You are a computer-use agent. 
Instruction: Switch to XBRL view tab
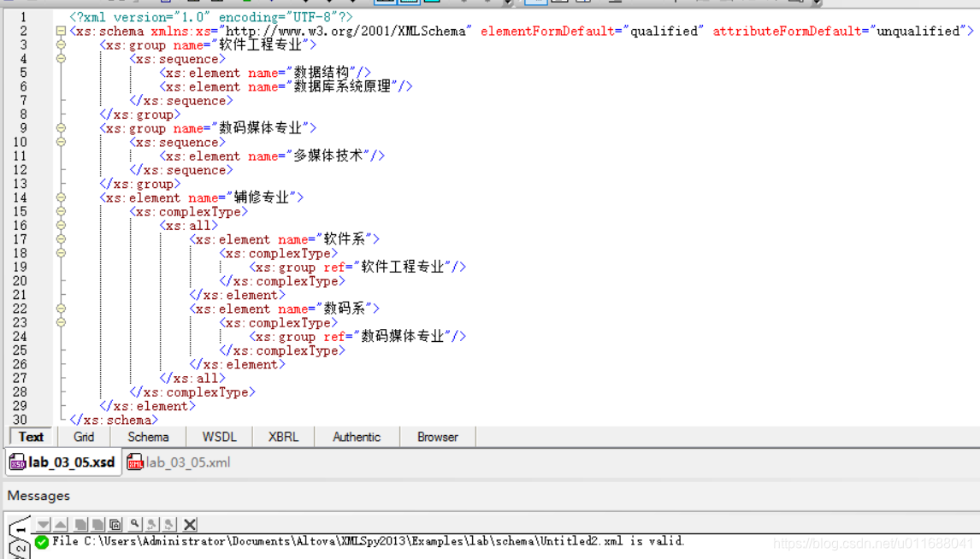283,438
